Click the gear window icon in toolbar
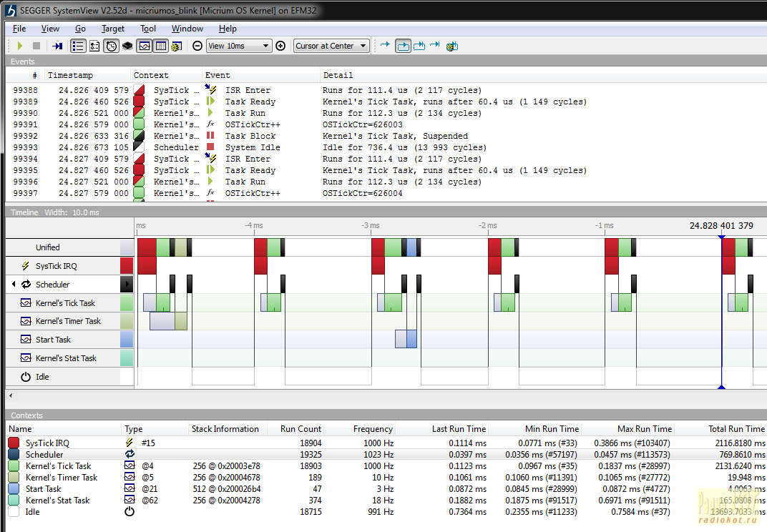 (177, 46)
